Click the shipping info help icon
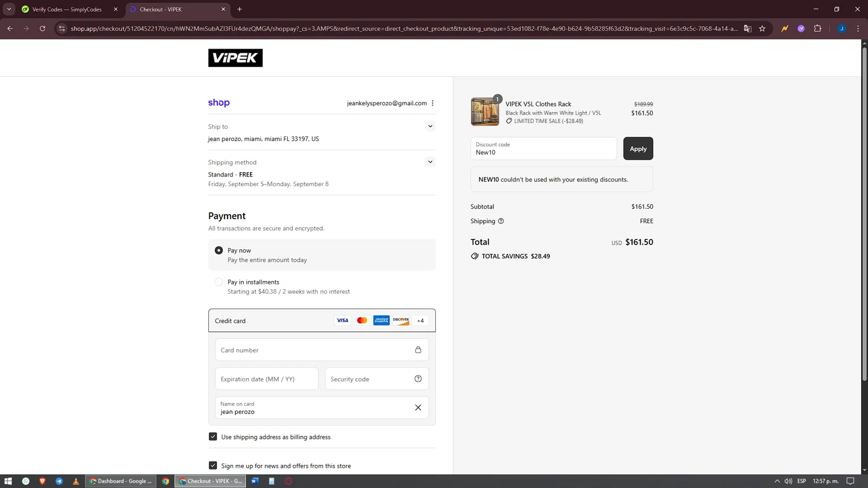 tap(501, 221)
